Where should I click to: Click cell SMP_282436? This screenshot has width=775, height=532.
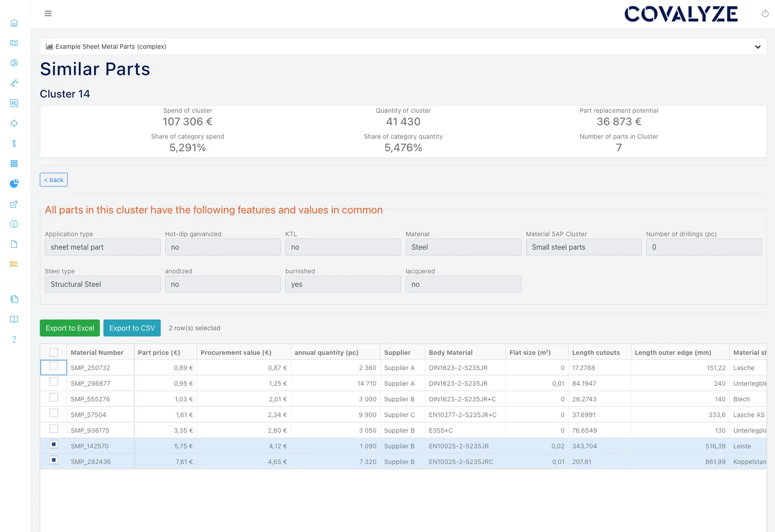click(100, 462)
